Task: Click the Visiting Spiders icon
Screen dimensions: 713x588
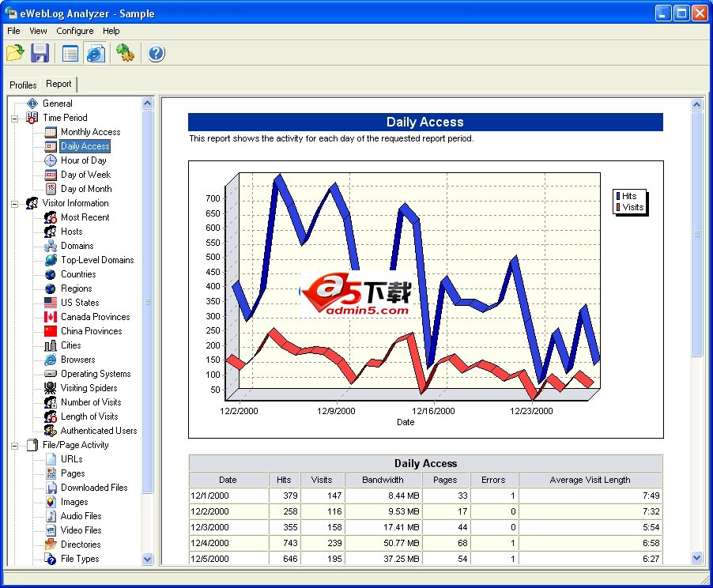Action: pos(48,388)
